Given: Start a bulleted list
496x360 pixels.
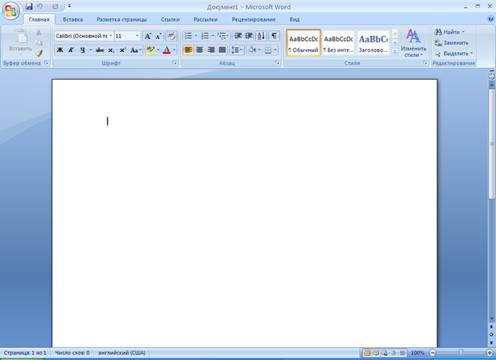Looking at the screenshot, I should [188, 36].
